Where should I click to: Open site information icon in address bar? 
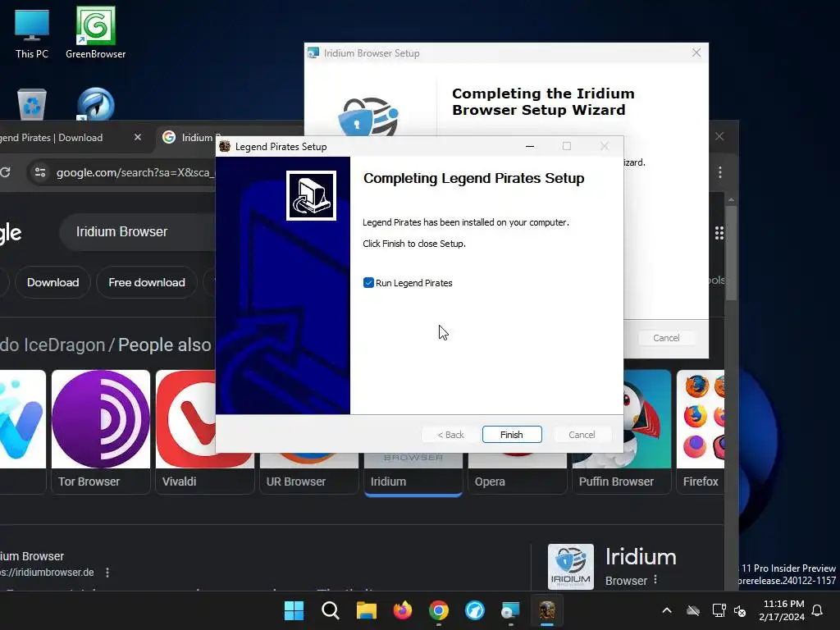tap(40, 172)
